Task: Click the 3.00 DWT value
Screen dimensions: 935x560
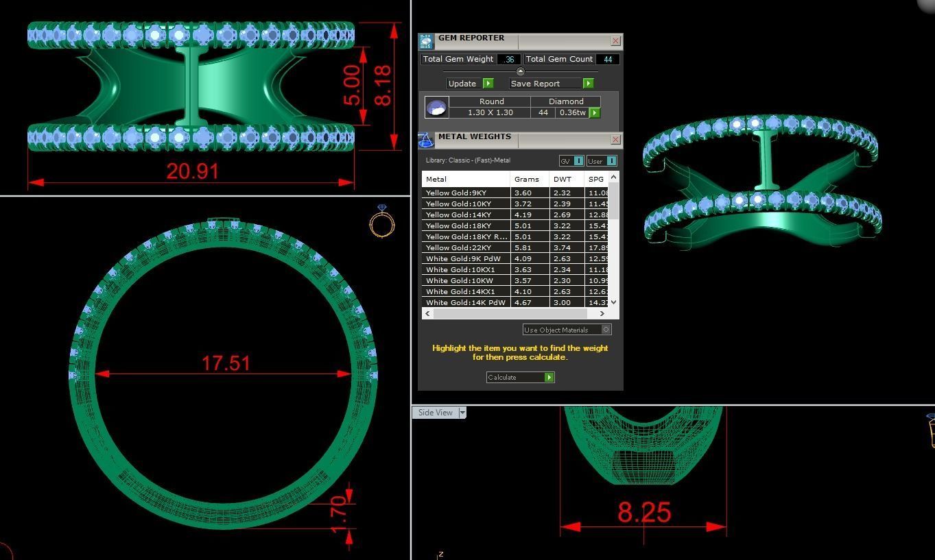Action: tap(562, 302)
